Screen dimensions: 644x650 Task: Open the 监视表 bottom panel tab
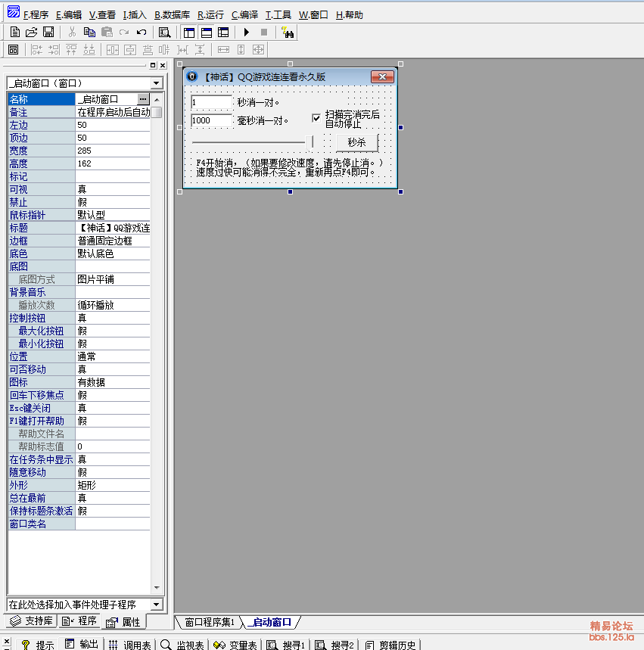point(182,645)
